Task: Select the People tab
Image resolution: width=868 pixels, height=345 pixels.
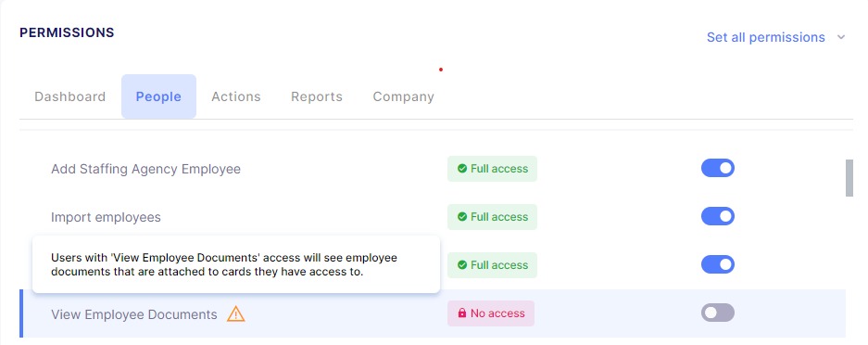Action: [x=159, y=96]
